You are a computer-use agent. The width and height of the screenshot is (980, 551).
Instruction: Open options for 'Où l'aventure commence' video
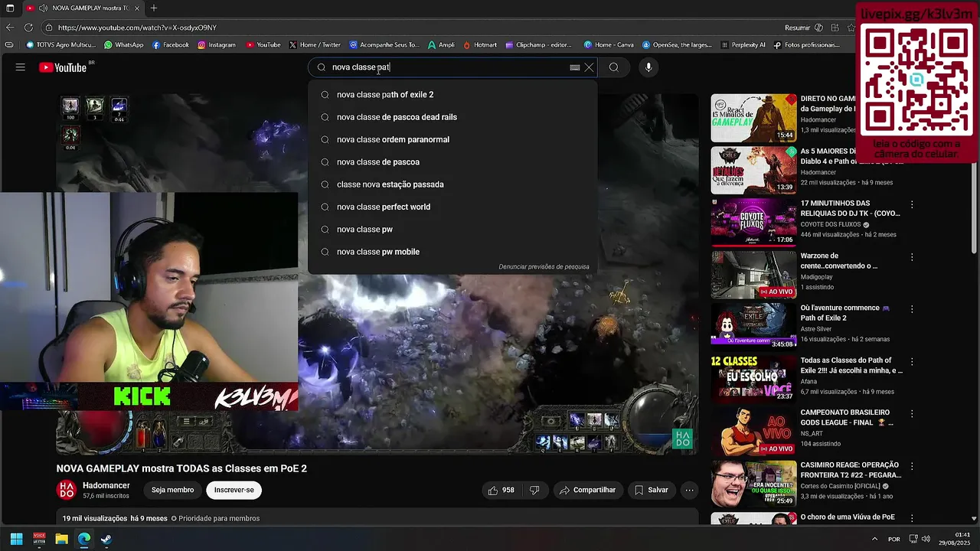point(912,308)
